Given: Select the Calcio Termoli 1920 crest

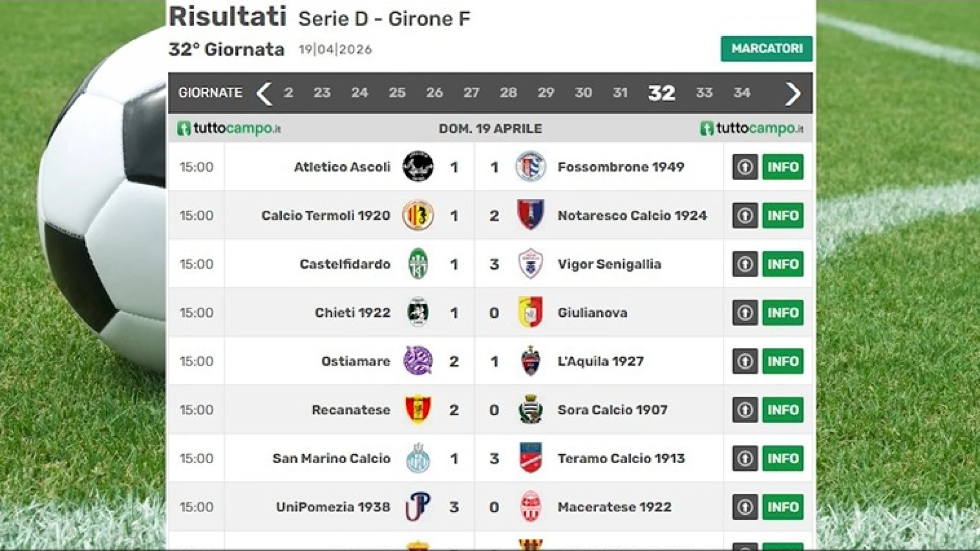Looking at the screenshot, I should pos(420,215).
